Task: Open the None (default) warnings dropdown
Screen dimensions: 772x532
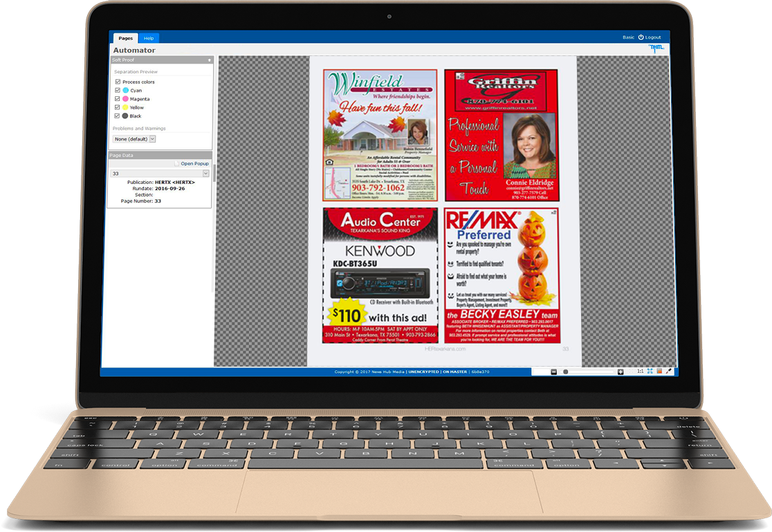Action: pos(134,139)
